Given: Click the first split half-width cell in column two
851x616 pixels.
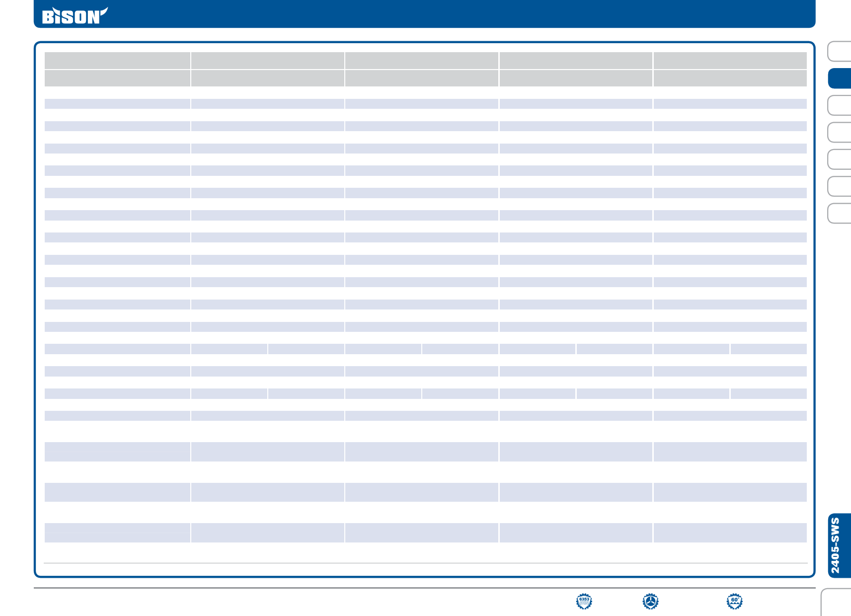Looking at the screenshot, I should 229,349.
